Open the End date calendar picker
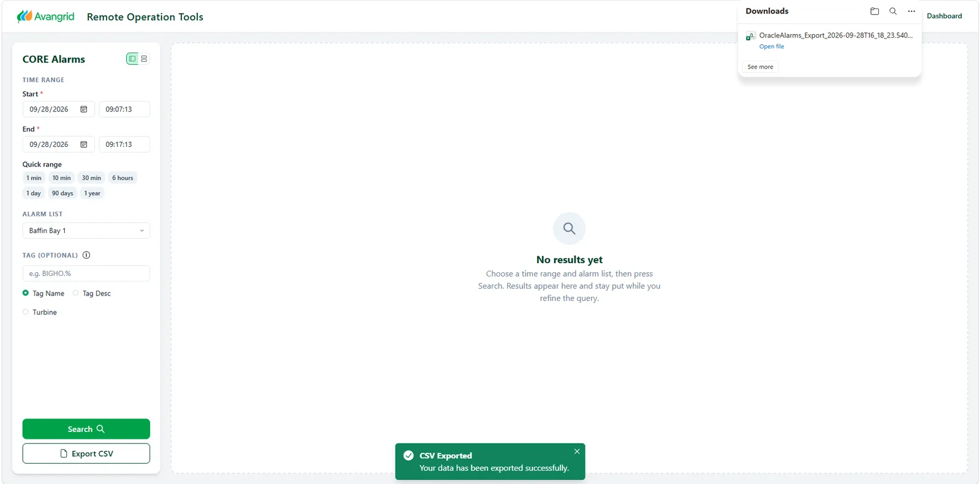 click(84, 144)
